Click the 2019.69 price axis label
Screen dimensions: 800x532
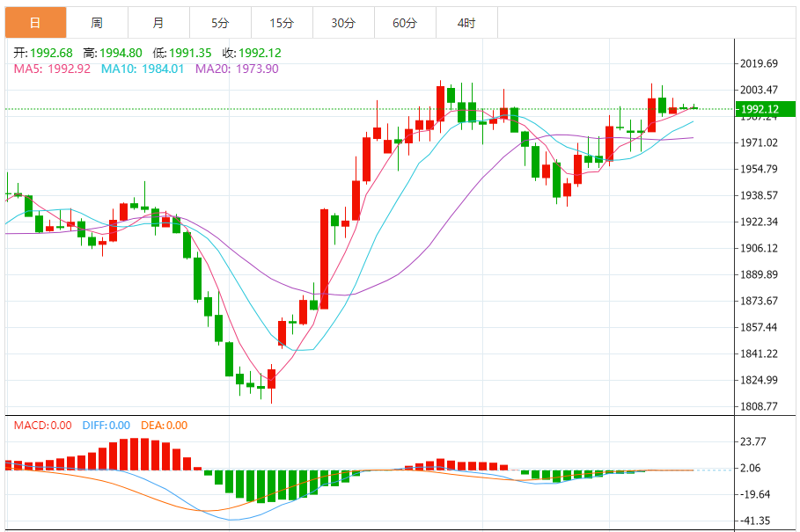[x=760, y=63]
